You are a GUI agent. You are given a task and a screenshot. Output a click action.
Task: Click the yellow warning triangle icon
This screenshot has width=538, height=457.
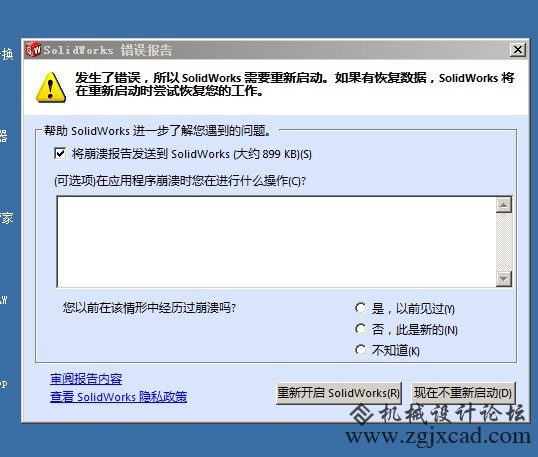coord(51,87)
